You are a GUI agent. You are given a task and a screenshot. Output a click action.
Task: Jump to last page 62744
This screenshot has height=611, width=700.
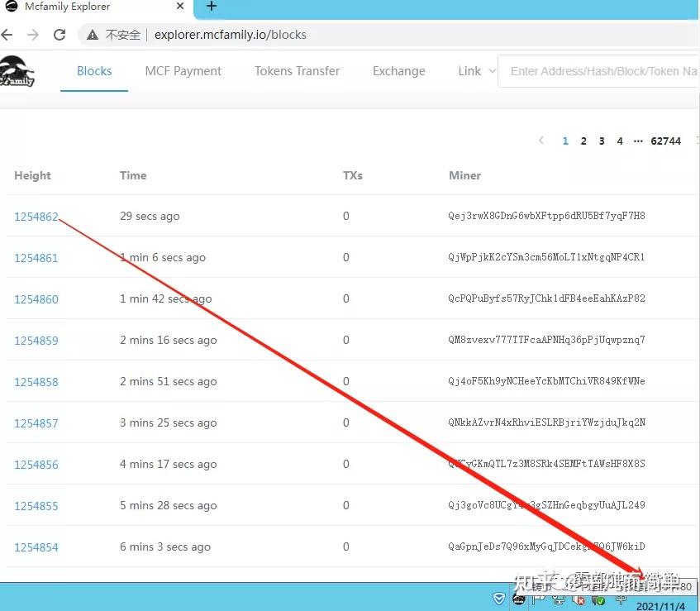(x=665, y=141)
